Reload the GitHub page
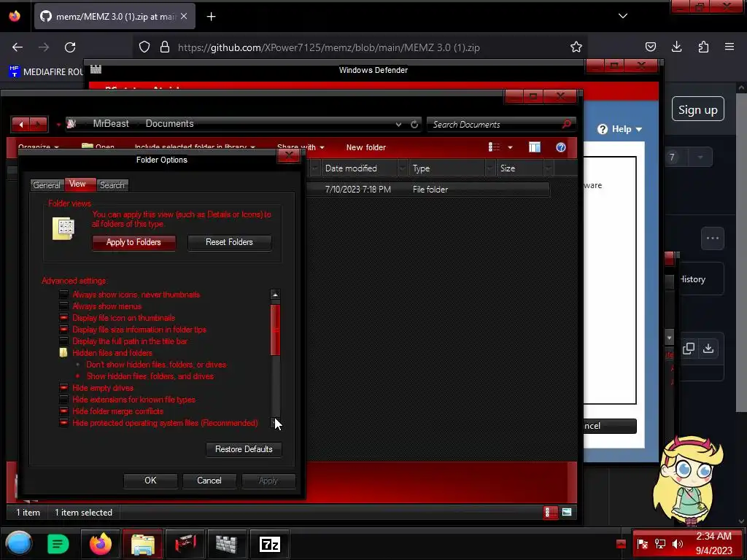747x560 pixels. point(70,47)
